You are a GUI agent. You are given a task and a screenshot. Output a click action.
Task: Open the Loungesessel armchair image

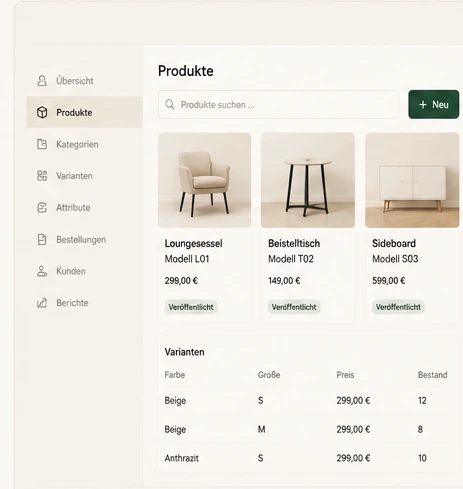click(x=205, y=180)
